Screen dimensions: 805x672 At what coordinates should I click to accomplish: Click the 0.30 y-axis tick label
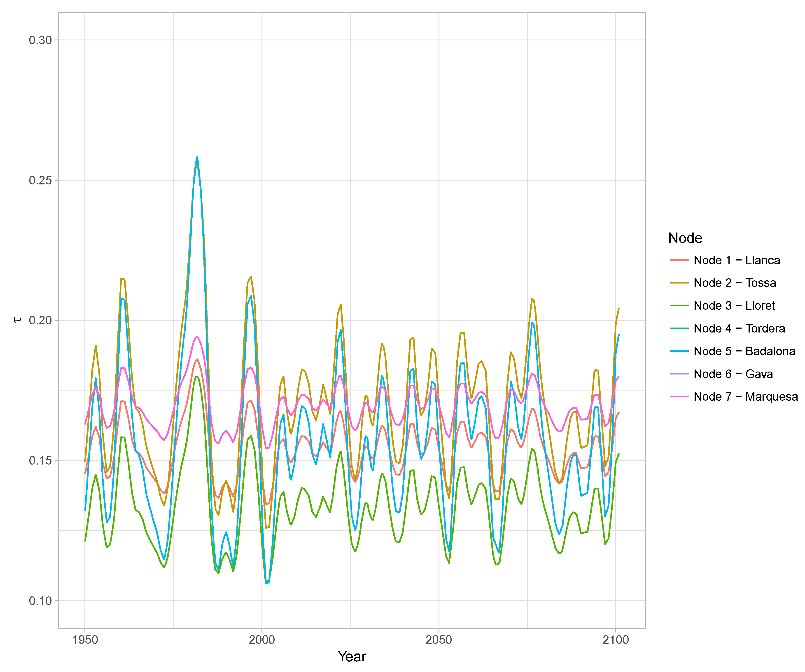40,40
